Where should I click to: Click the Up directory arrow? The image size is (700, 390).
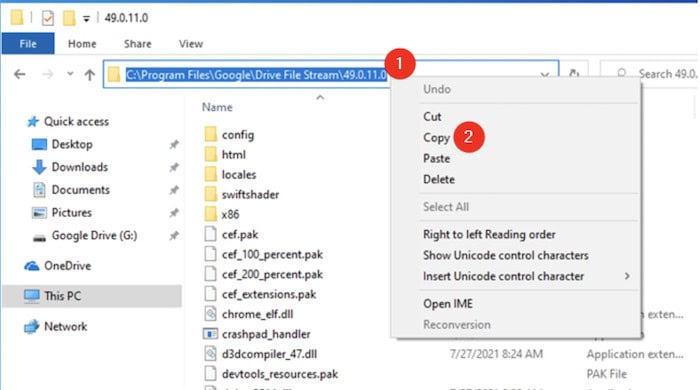tap(90, 75)
